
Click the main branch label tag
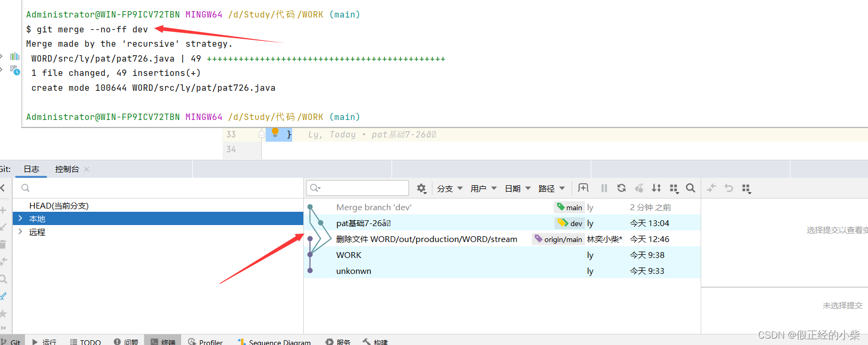(x=569, y=208)
